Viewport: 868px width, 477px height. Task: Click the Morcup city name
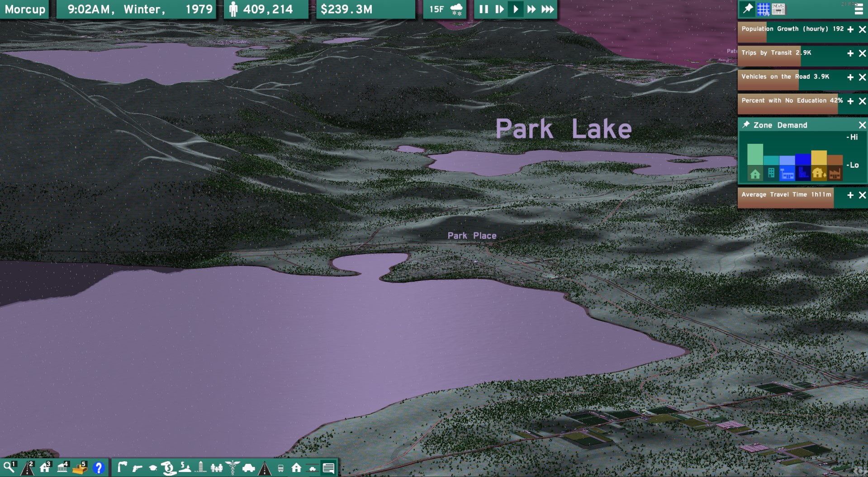point(25,9)
